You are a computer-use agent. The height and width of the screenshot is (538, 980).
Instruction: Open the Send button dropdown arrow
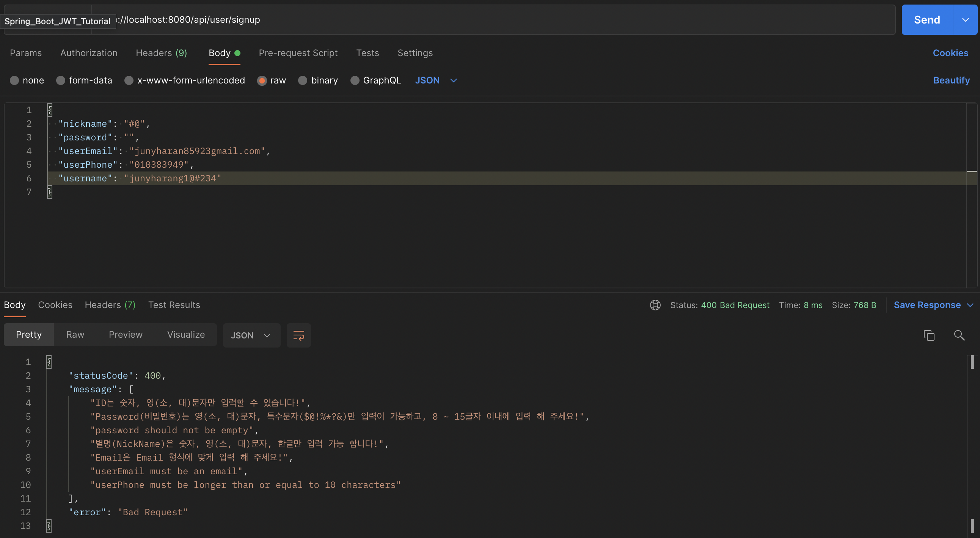tap(965, 20)
